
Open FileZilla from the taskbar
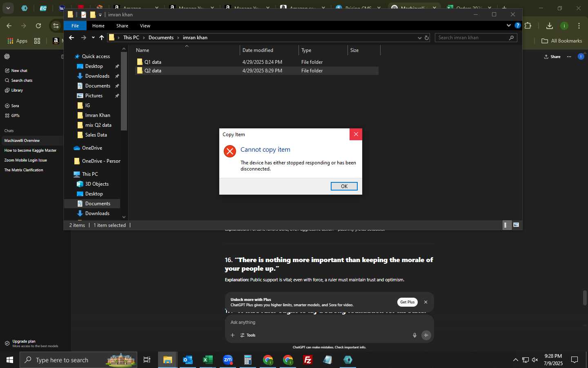[x=308, y=360]
